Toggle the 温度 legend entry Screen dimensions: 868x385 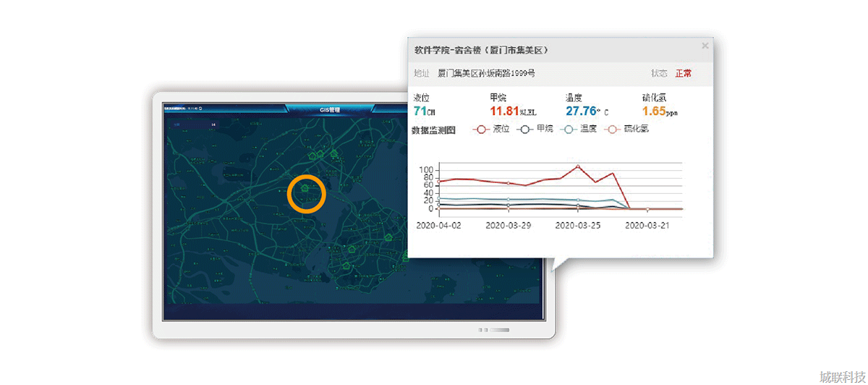[579, 129]
